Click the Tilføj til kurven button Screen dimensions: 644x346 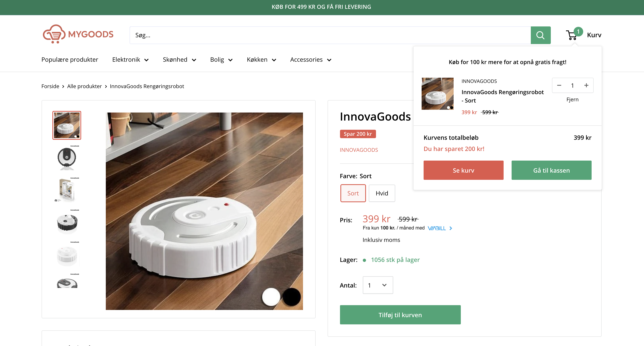point(400,315)
